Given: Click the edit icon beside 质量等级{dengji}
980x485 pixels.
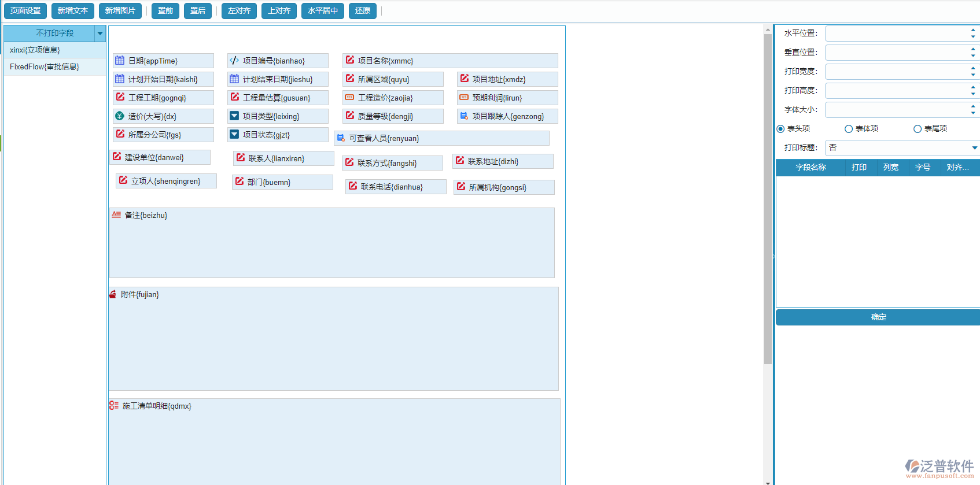Looking at the screenshot, I should click(x=350, y=115).
